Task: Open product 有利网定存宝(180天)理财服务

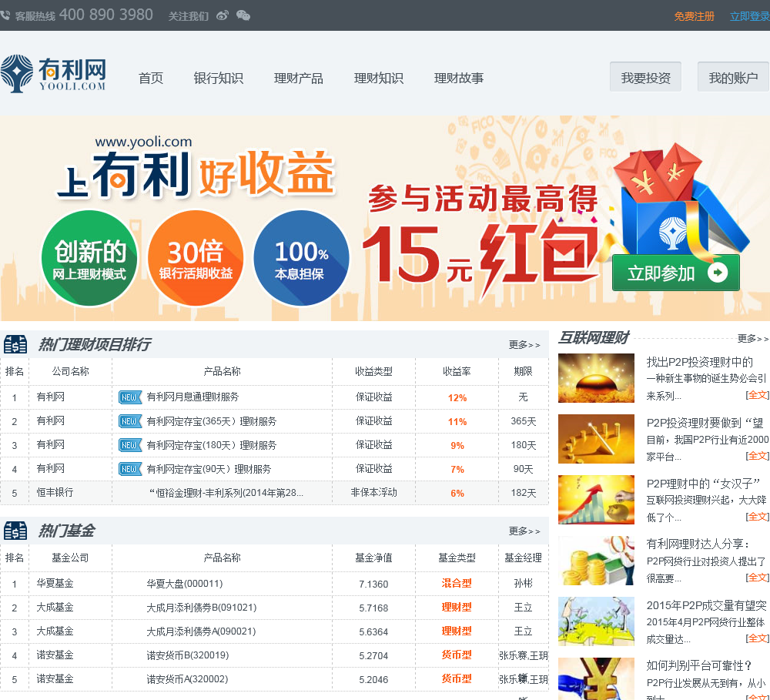Action: click(212, 446)
